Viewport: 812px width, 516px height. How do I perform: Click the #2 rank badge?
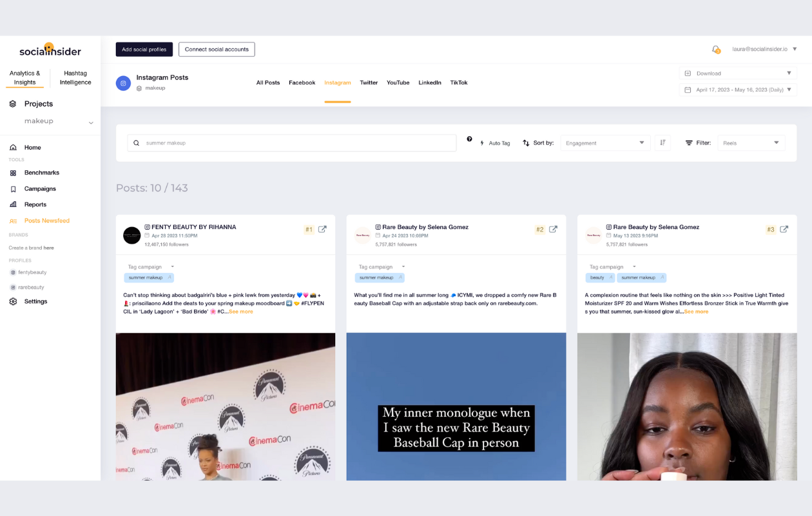click(x=540, y=230)
